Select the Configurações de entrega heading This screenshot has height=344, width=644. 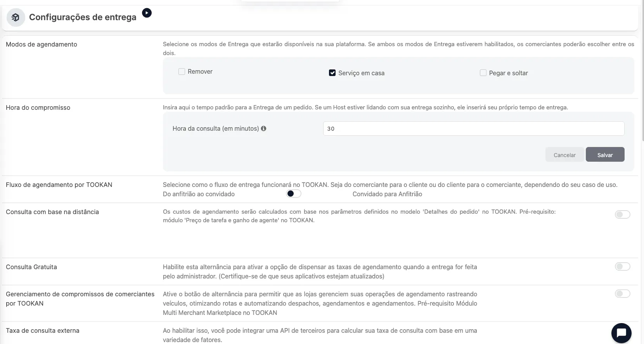coord(83,17)
